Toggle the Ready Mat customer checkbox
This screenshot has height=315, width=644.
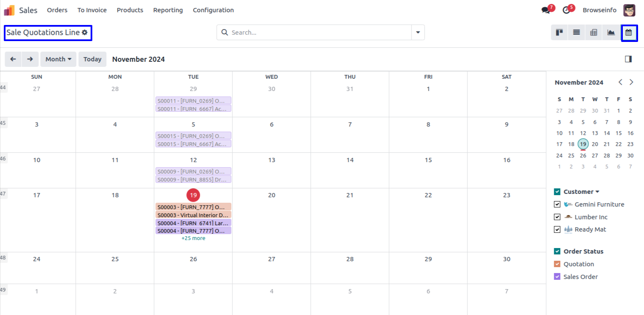click(557, 229)
